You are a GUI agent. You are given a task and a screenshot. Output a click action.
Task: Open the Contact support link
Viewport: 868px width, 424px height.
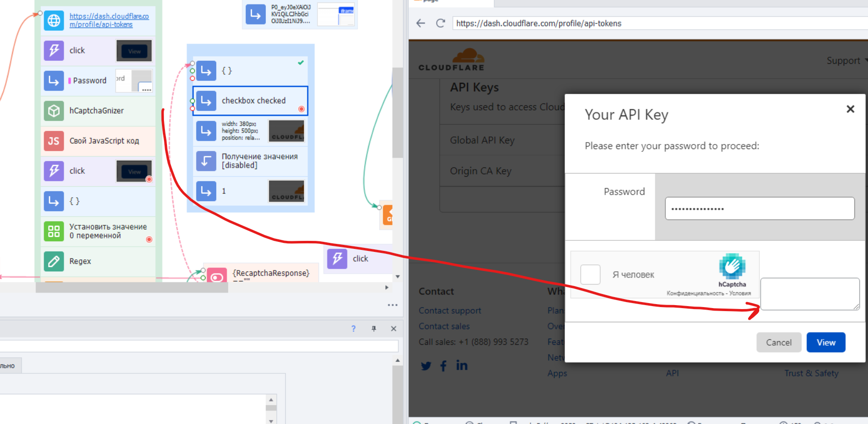tap(450, 311)
